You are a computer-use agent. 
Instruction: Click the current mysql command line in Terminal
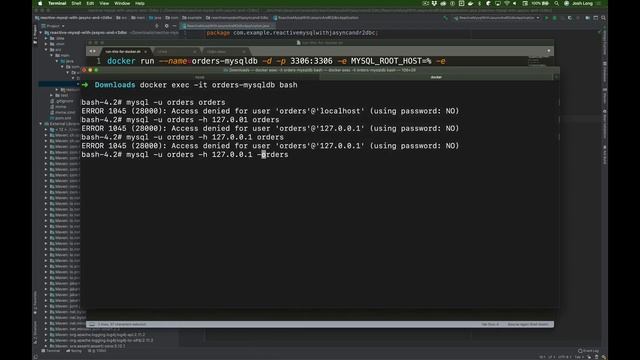(x=185, y=155)
